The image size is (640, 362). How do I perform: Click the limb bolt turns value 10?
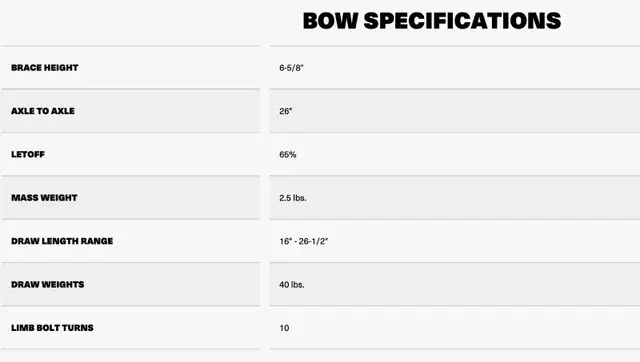pos(284,328)
